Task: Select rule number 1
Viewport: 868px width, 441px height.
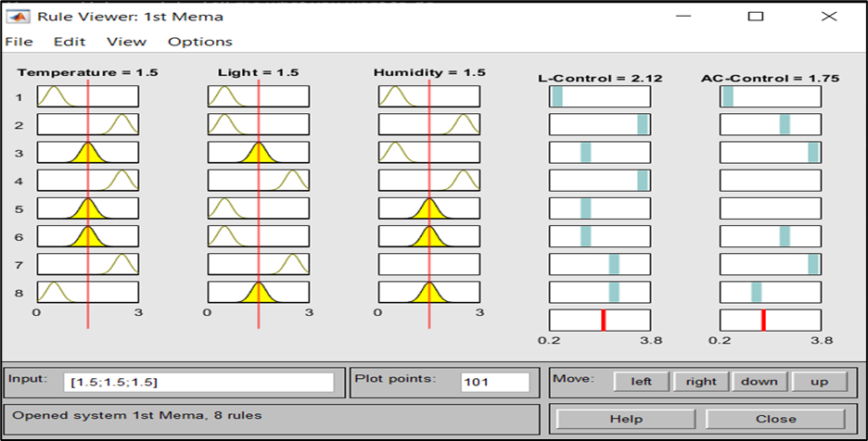Action: 19,97
